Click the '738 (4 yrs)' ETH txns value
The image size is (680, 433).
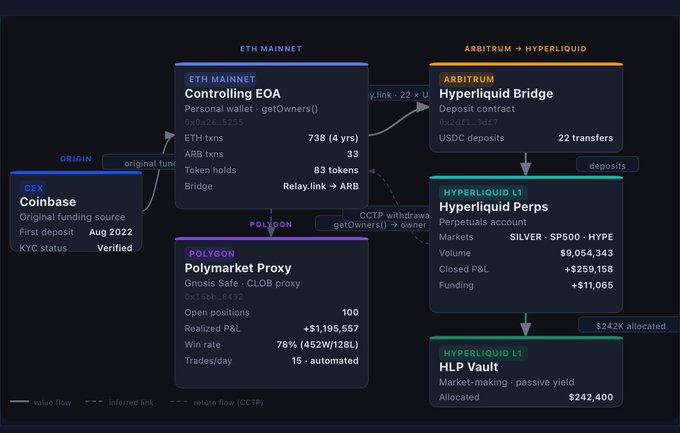click(x=333, y=138)
